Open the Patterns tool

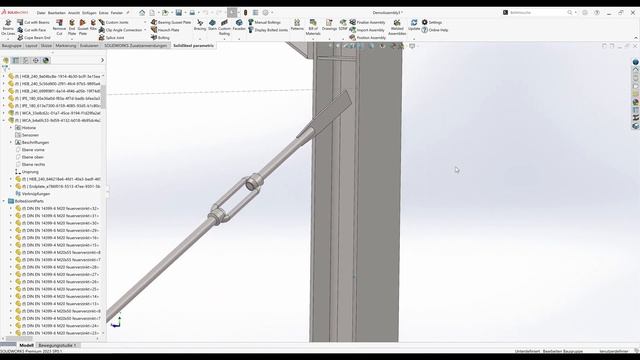pos(297,25)
